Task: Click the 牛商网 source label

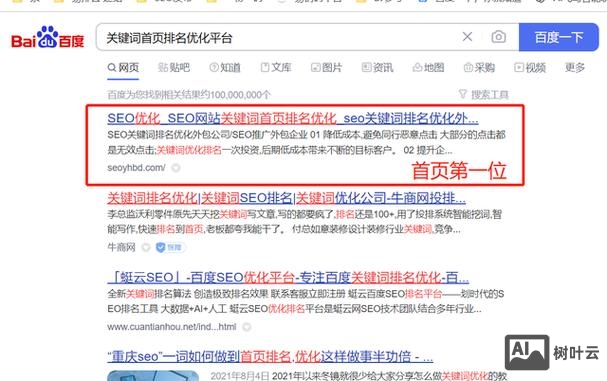Action: coord(122,247)
